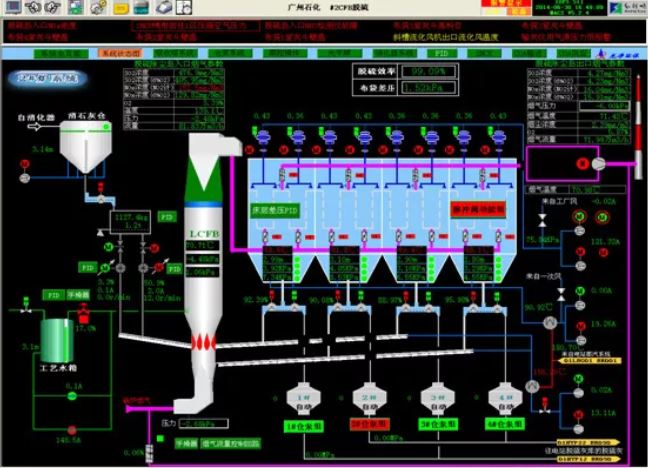Select the 1# ash hopper icon
The height and width of the screenshot is (468, 648).
(301, 398)
